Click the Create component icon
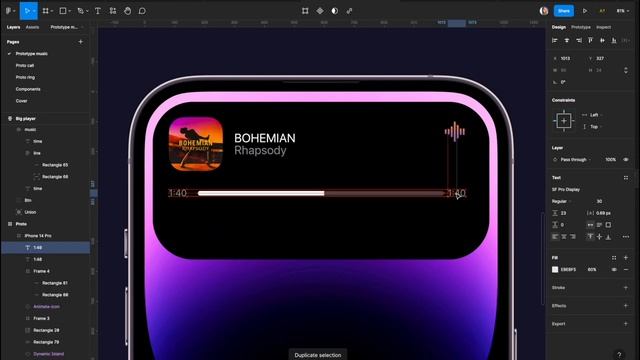This screenshot has height=360, width=640. 320,11
